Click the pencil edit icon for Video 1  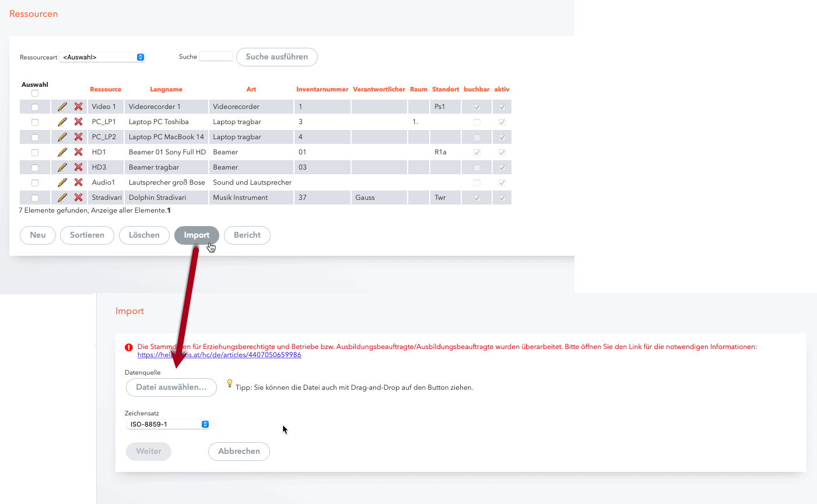pos(62,107)
